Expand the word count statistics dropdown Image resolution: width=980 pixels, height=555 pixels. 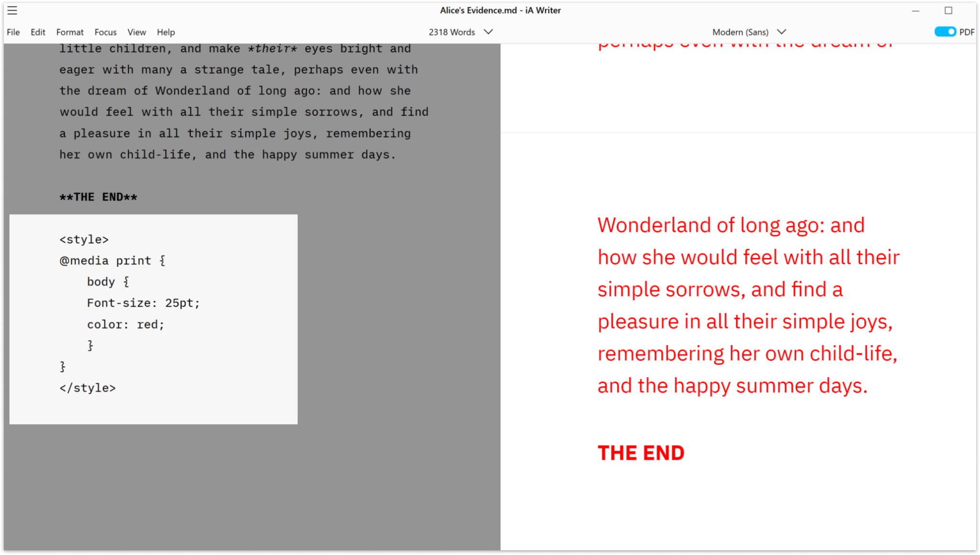[489, 32]
